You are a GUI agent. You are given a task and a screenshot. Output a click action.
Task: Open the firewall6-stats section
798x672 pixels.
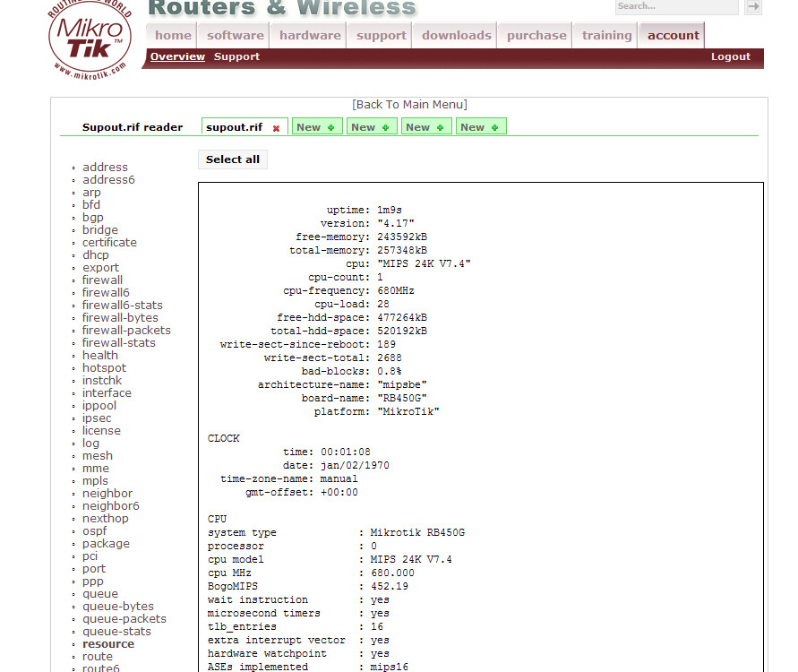click(x=123, y=305)
